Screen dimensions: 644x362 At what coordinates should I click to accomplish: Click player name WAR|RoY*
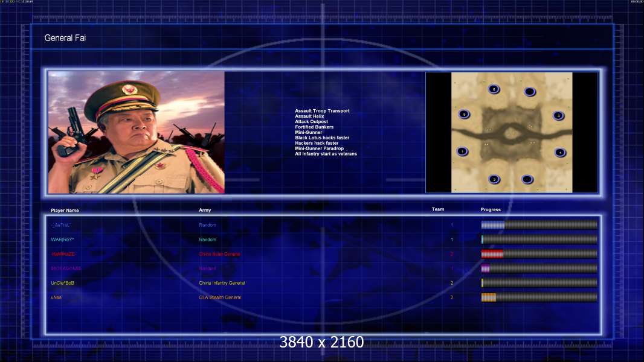pyautogui.click(x=62, y=240)
